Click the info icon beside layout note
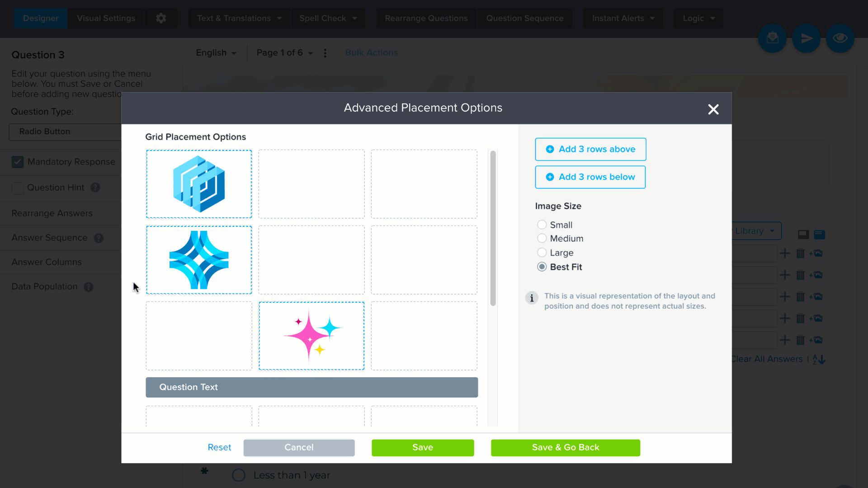 click(x=532, y=298)
